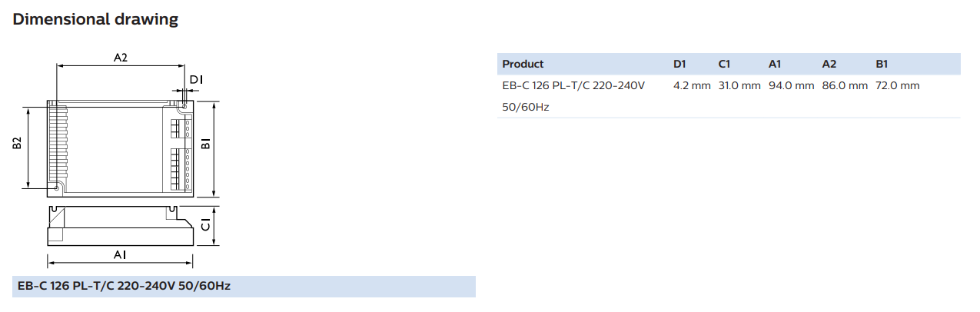This screenshot has width=980, height=312.
Task: Click the 72.0 mm value cell
Action: click(897, 85)
